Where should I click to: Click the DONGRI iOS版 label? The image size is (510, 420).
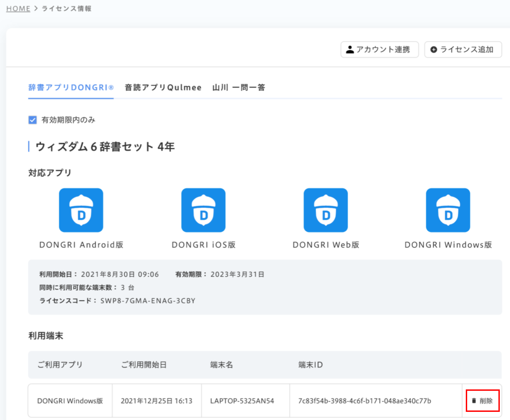(x=204, y=245)
